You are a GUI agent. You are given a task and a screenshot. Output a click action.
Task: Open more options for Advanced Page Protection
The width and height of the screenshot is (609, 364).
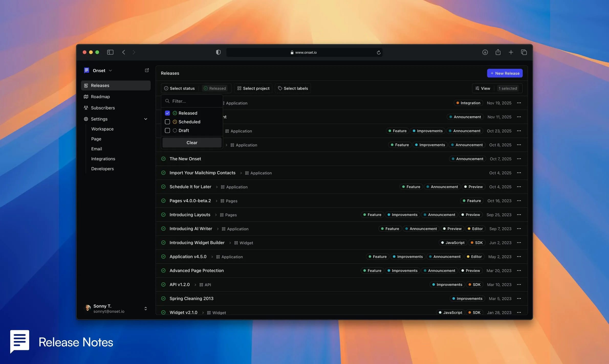pos(519,270)
